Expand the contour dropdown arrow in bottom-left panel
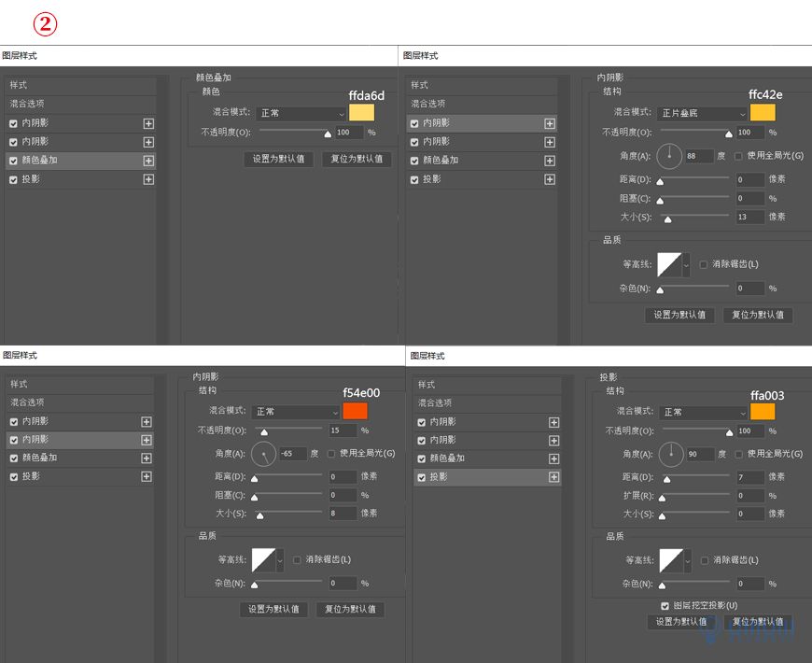The width and height of the screenshot is (812, 663). click(283, 560)
